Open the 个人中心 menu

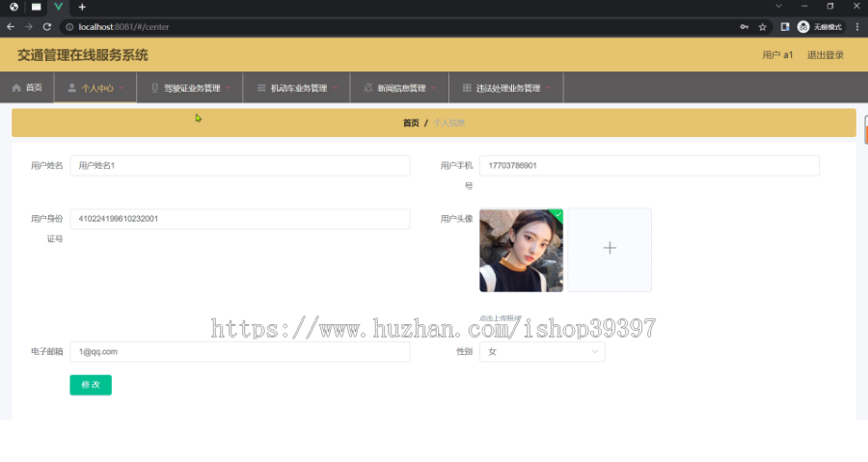tap(95, 88)
